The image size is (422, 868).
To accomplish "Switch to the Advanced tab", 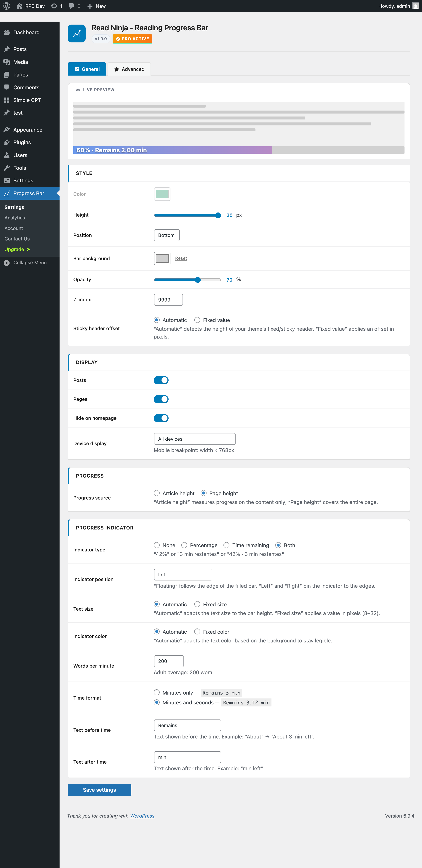I will pos(129,69).
